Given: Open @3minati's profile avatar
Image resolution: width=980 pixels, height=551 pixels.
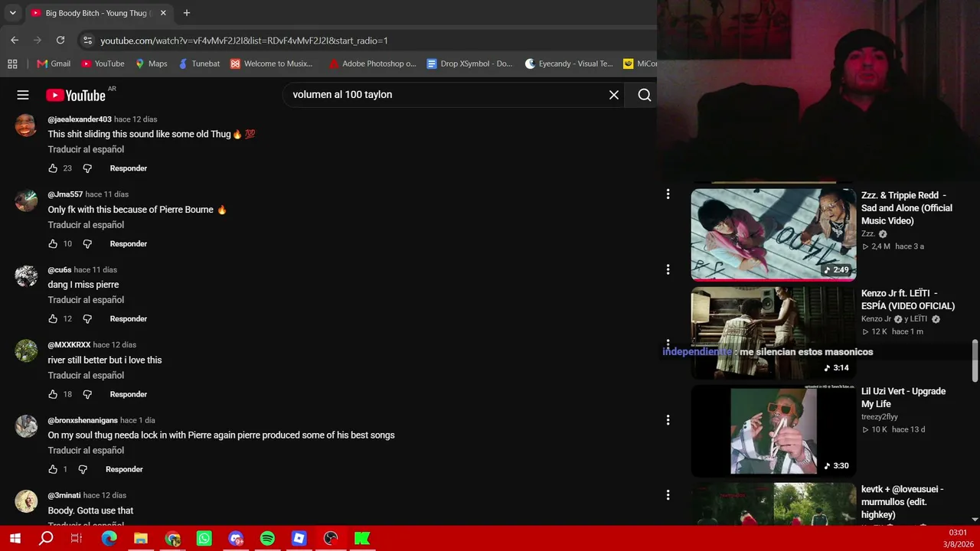Looking at the screenshot, I should point(26,501).
